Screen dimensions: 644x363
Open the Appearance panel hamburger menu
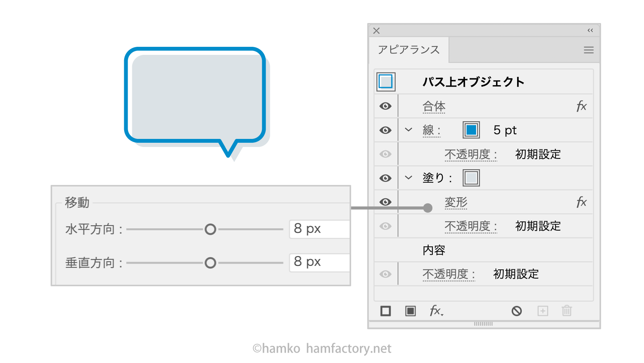(x=588, y=50)
